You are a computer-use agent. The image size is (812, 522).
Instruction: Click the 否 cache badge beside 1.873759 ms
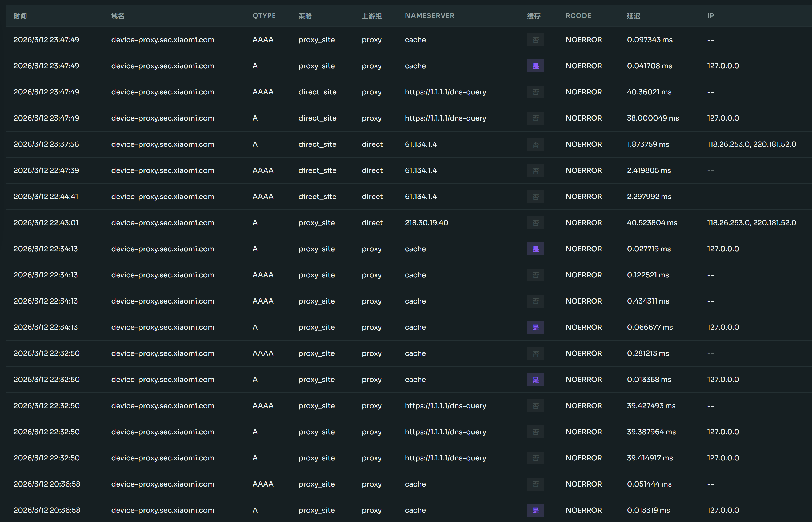point(535,144)
